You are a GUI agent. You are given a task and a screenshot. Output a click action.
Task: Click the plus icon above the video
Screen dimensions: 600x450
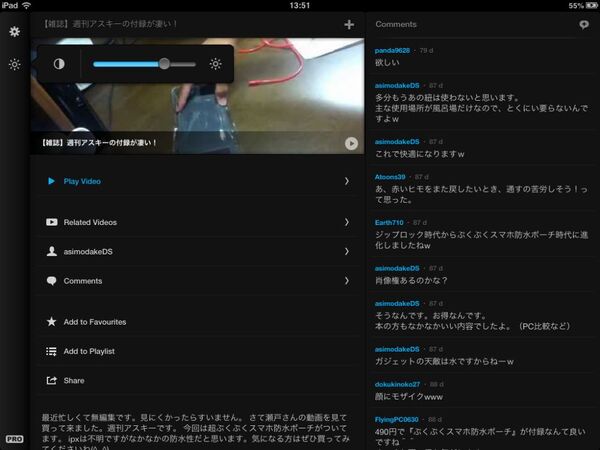coord(349,24)
